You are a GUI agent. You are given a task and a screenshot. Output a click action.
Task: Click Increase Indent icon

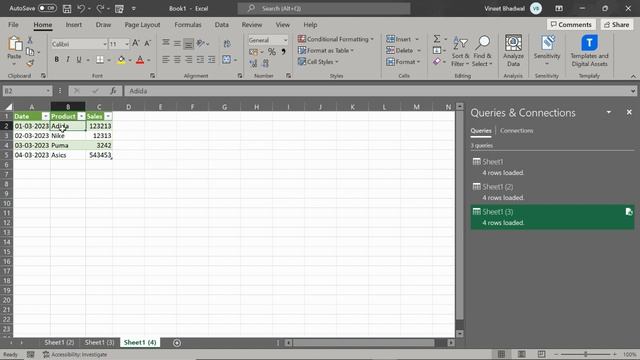point(211,60)
